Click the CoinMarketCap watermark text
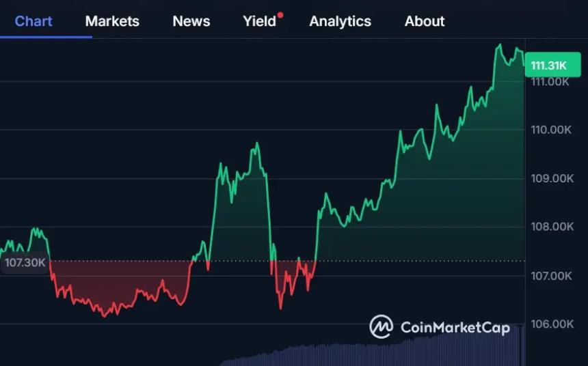The image size is (588, 366). tap(455, 328)
